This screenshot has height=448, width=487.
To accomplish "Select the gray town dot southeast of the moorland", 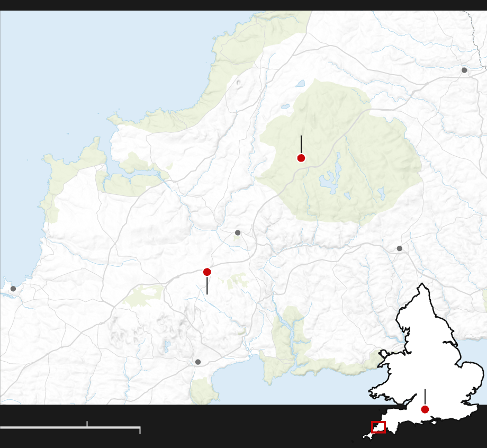I will point(400,248).
